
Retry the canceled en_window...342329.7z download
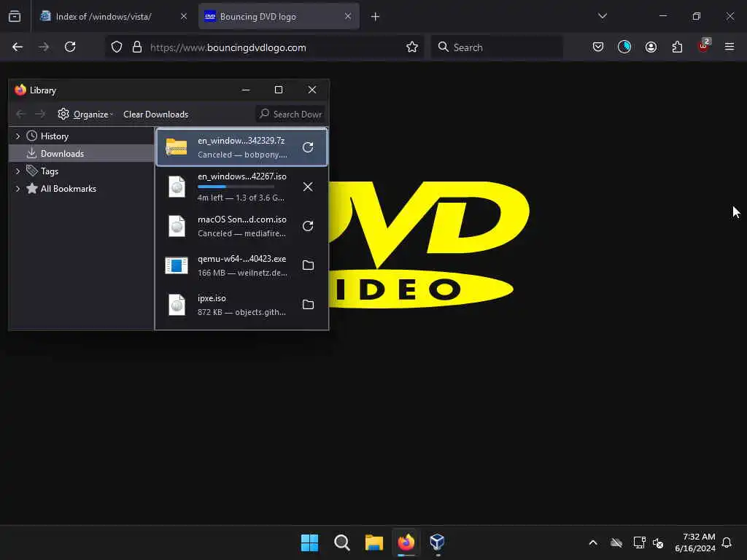click(x=308, y=147)
